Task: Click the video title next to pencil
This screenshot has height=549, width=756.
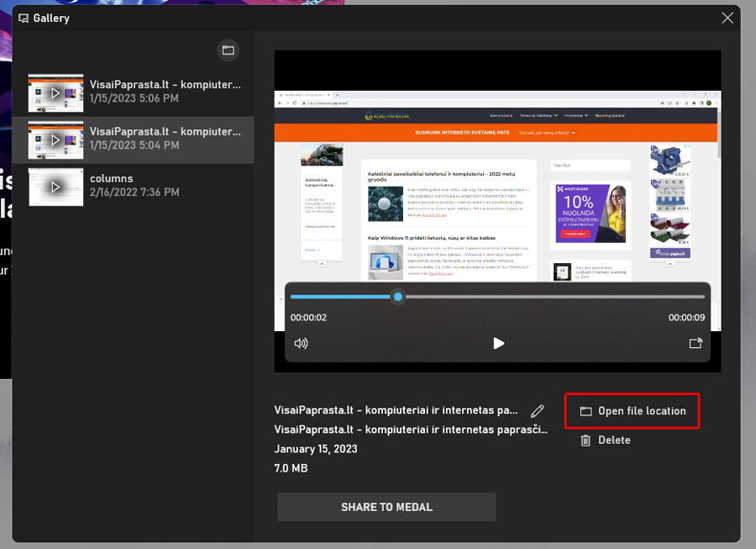Action: click(396, 410)
